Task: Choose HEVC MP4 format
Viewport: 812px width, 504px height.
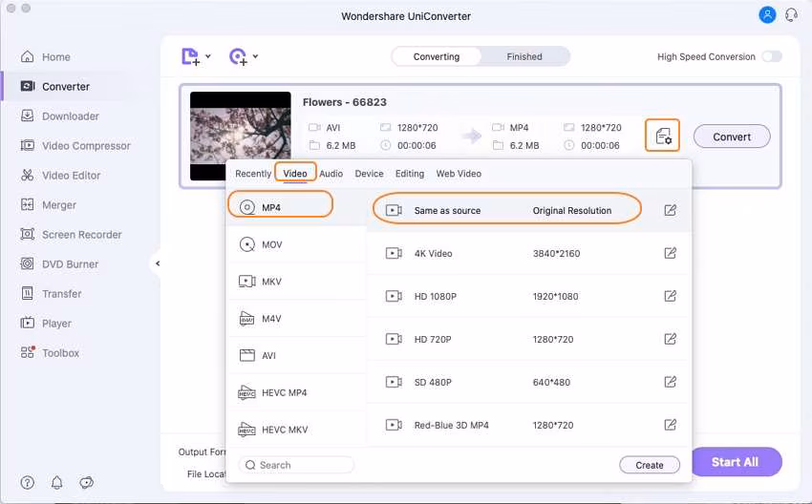Action: click(x=297, y=392)
